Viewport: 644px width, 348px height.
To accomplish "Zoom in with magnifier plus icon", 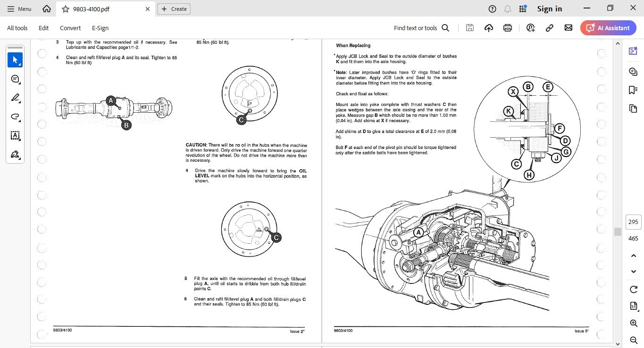I will 634,323.
